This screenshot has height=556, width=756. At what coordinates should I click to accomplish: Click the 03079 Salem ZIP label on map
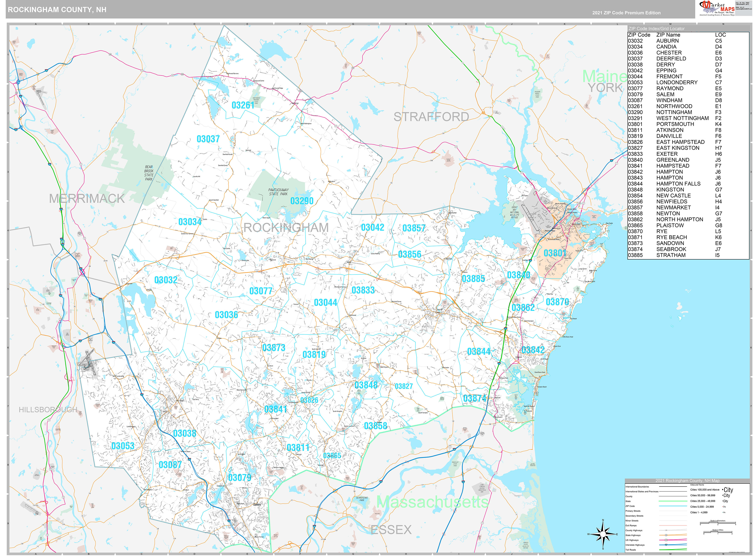point(239,478)
